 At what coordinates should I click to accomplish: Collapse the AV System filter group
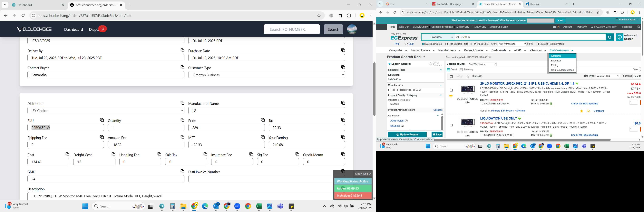[438, 116]
